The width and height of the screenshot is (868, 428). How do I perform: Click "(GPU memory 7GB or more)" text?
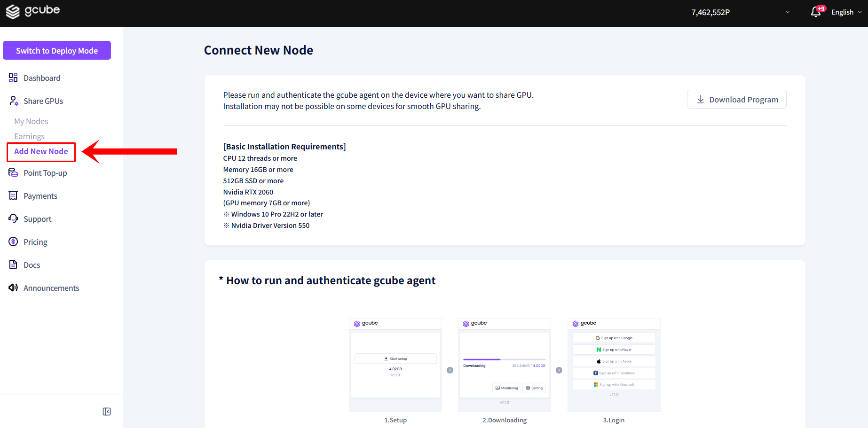(x=267, y=203)
